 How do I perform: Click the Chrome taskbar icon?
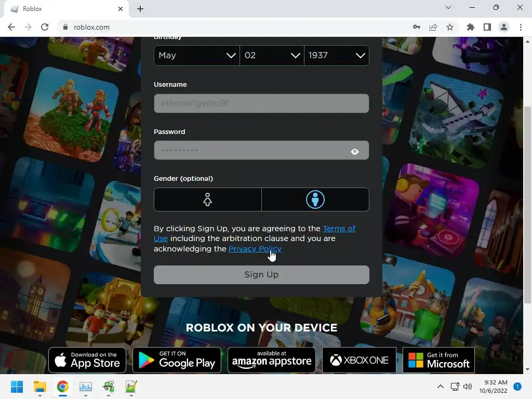coord(62,387)
